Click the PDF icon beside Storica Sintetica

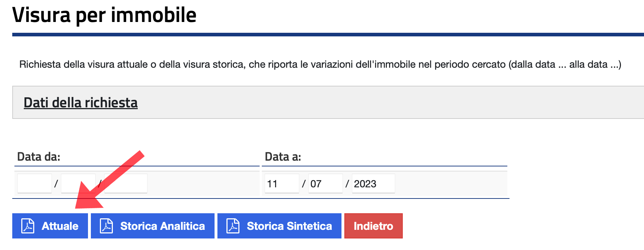pos(233,226)
